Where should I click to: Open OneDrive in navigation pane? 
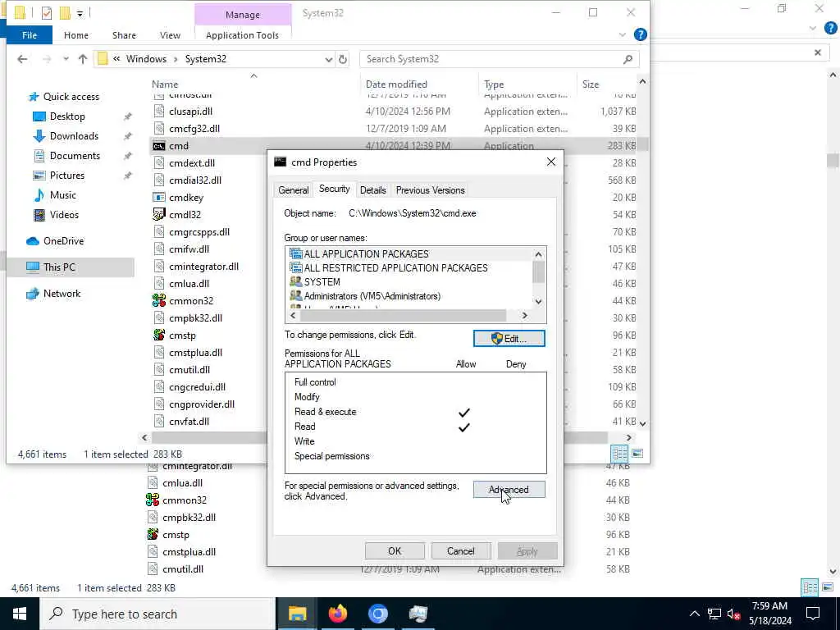(63, 241)
